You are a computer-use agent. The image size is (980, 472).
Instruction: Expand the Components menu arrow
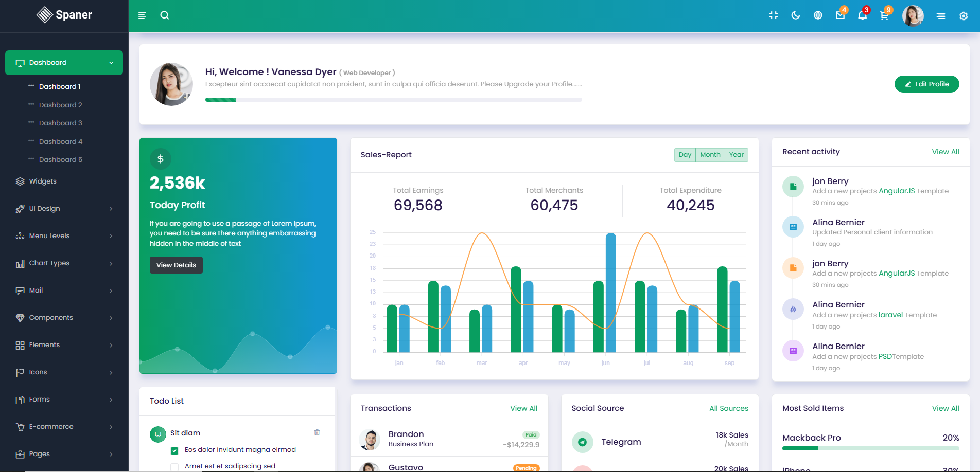click(x=111, y=318)
